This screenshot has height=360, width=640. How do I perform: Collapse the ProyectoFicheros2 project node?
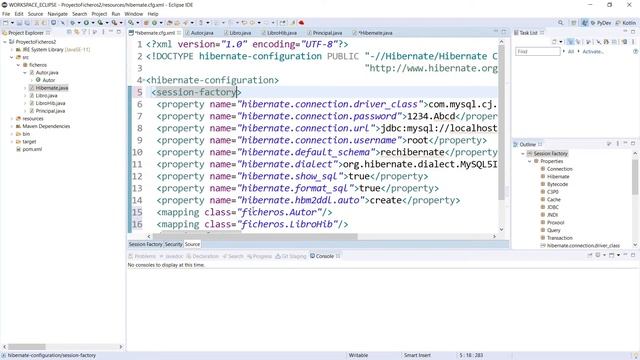pos(5,42)
